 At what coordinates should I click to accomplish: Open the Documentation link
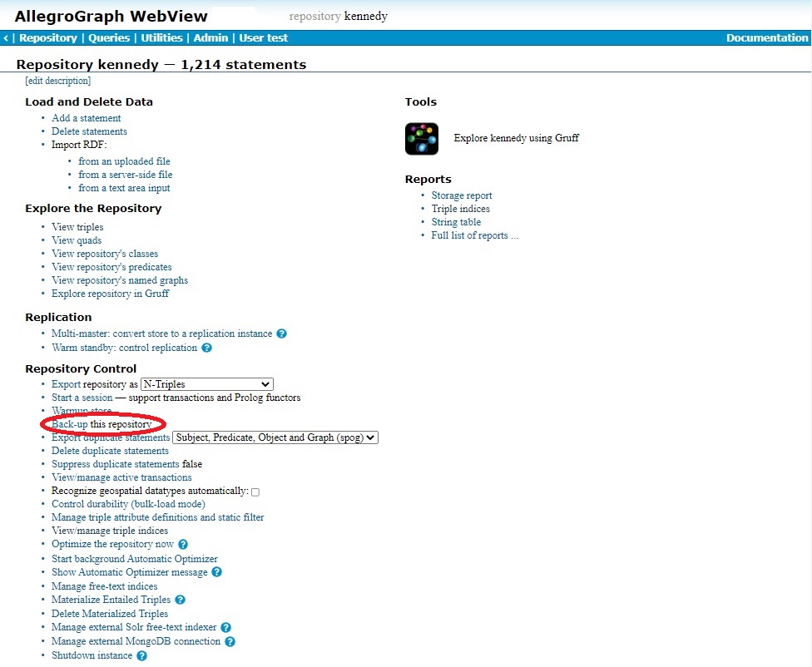coord(766,38)
